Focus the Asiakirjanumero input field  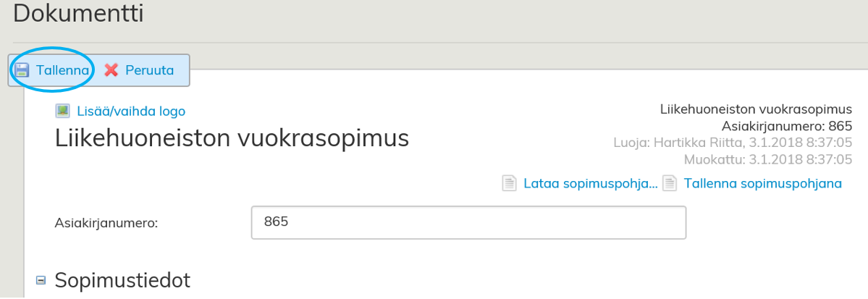pyautogui.click(x=468, y=222)
